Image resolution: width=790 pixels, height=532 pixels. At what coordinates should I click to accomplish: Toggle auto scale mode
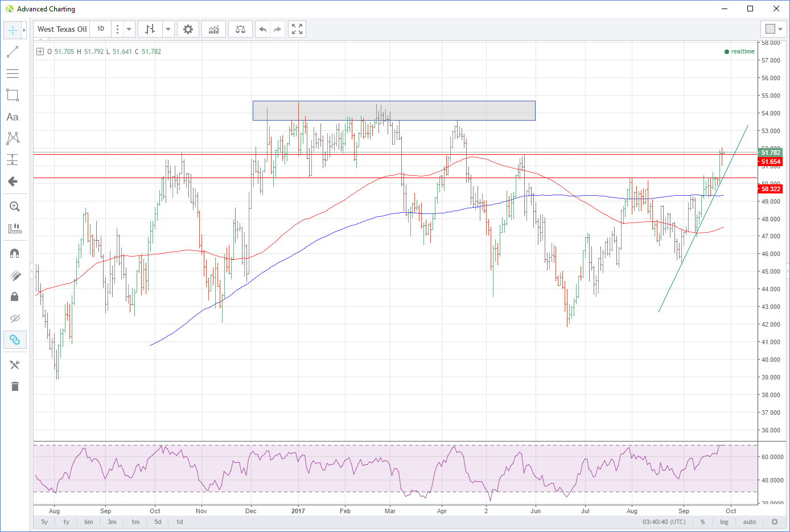tap(750, 522)
